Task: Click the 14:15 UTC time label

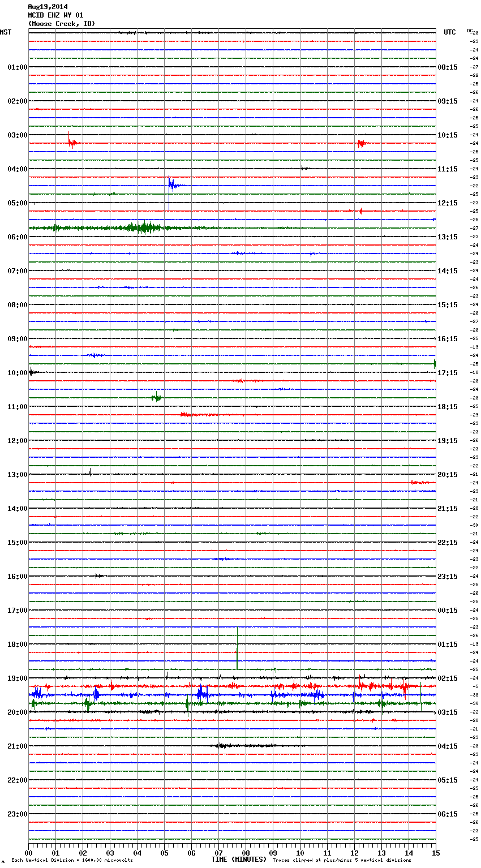Action: tap(448, 271)
